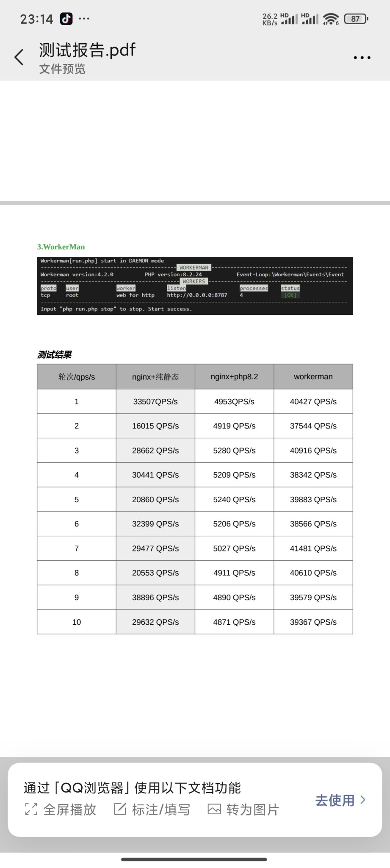Tap the 4919 QPS/s cell
The height and width of the screenshot is (868, 390).
tap(234, 426)
